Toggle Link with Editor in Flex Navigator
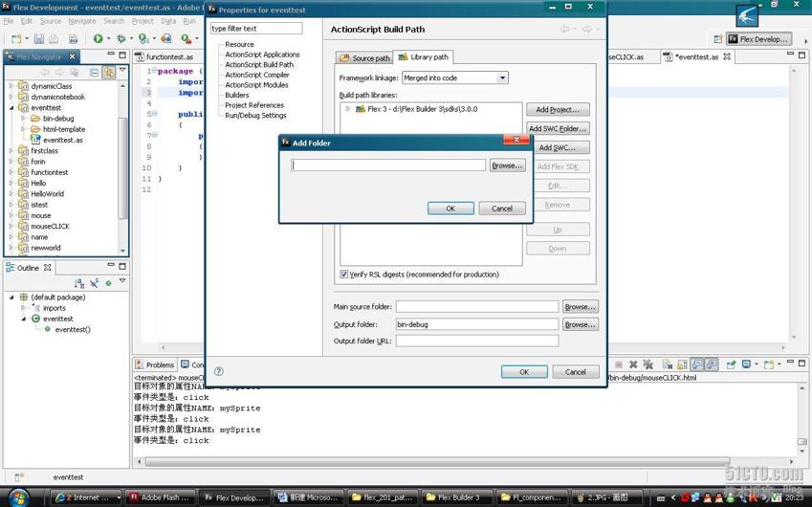 [109, 73]
